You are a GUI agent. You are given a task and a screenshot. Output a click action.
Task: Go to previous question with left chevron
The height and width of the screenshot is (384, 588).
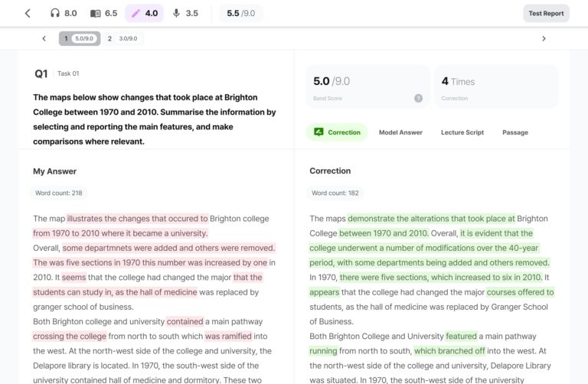tap(44, 38)
